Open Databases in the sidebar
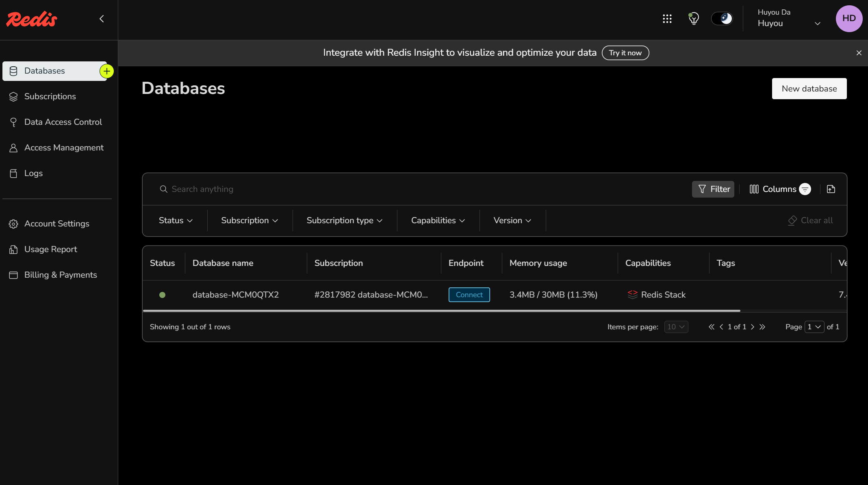Image resolution: width=868 pixels, height=485 pixels. (x=54, y=71)
